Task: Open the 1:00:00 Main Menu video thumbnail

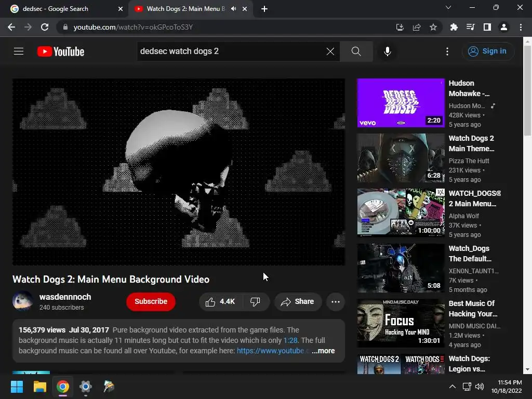Action: pos(401,212)
